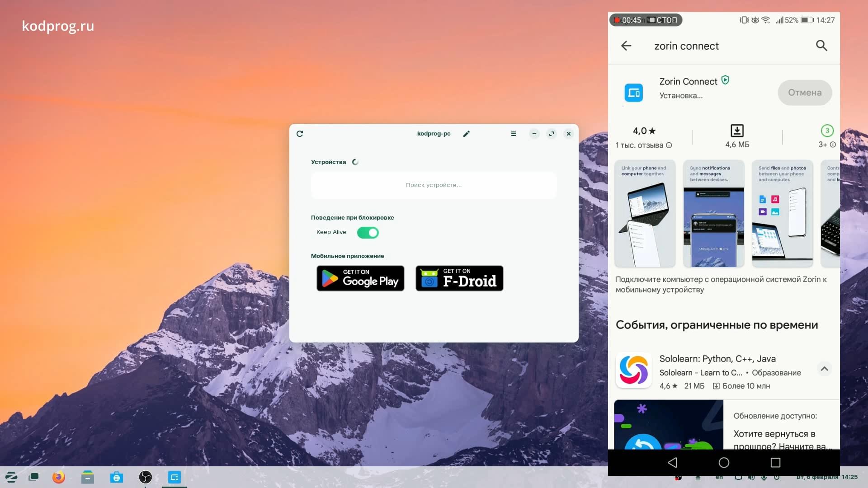Viewport: 868px width, 488px height.
Task: Open the 'Send files and photos' screenshot
Action: tap(782, 213)
